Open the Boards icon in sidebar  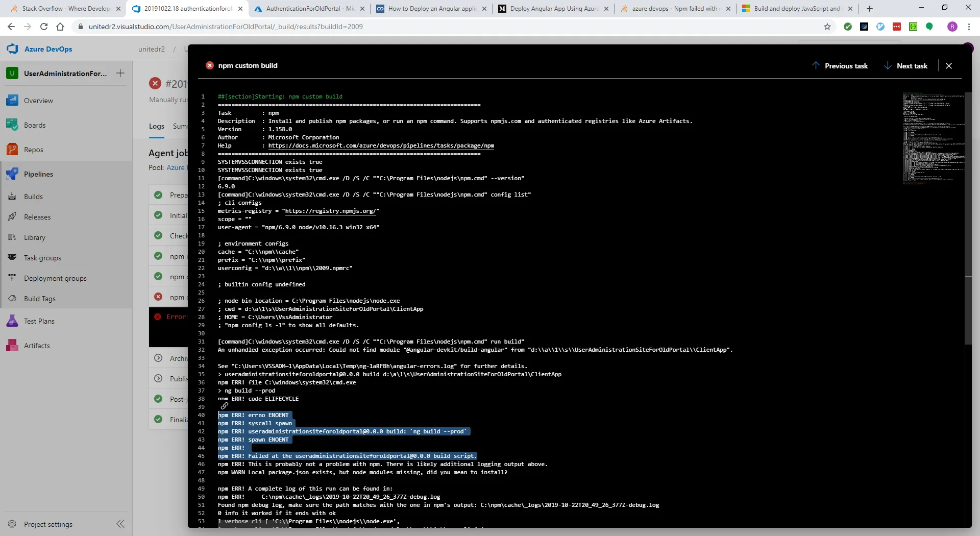pyautogui.click(x=12, y=125)
